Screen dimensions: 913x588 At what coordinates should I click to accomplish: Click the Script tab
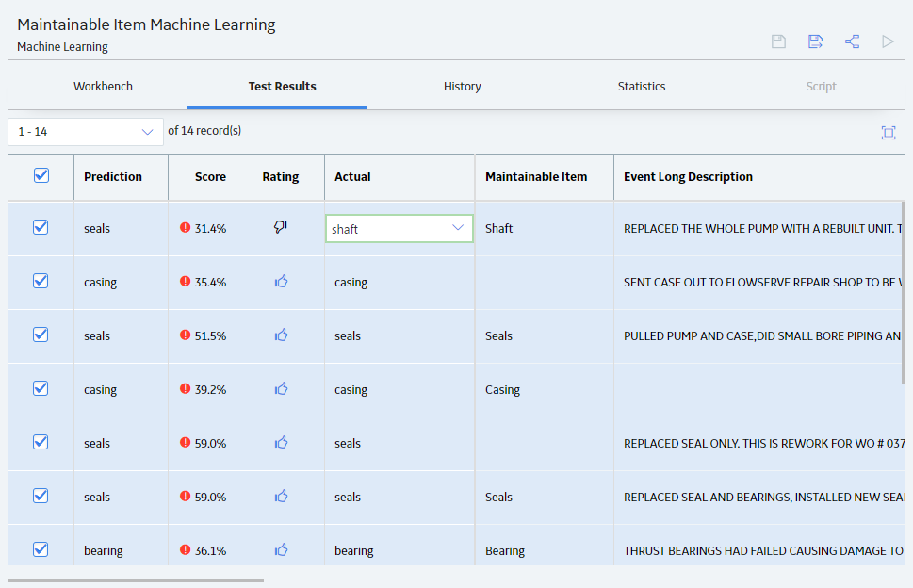(x=821, y=86)
